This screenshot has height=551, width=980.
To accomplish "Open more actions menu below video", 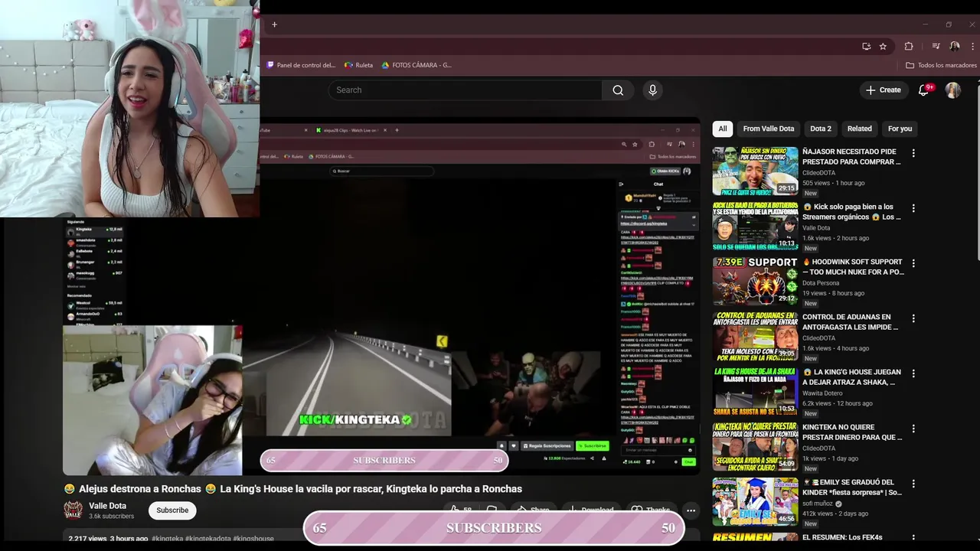I will point(691,510).
